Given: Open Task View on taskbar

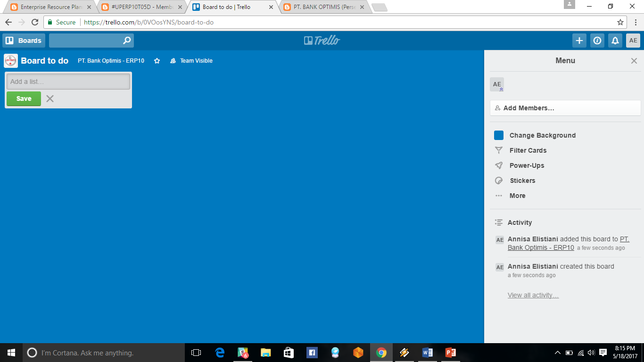Looking at the screenshot, I should point(196,353).
